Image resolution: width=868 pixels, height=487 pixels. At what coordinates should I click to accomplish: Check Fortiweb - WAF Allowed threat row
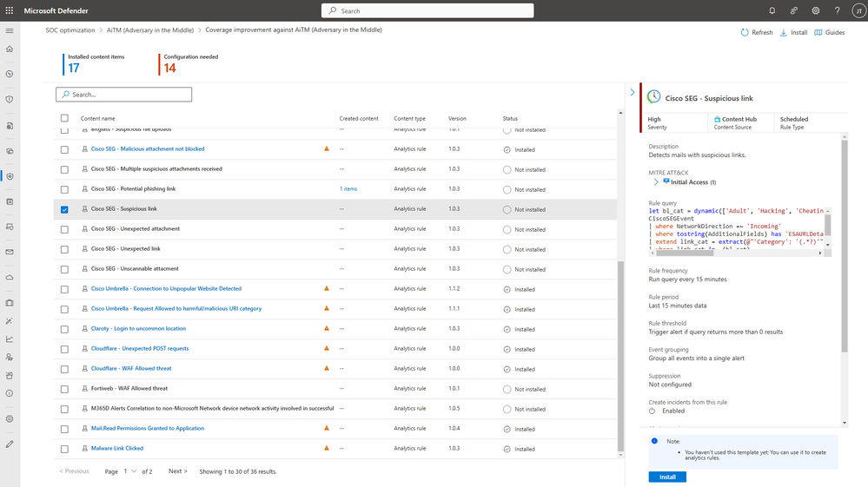pyautogui.click(x=65, y=389)
